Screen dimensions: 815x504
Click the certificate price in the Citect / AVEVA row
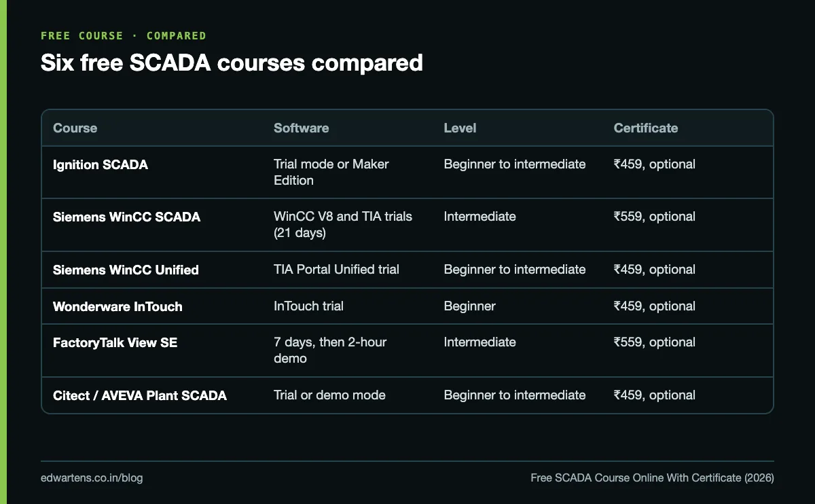(654, 395)
